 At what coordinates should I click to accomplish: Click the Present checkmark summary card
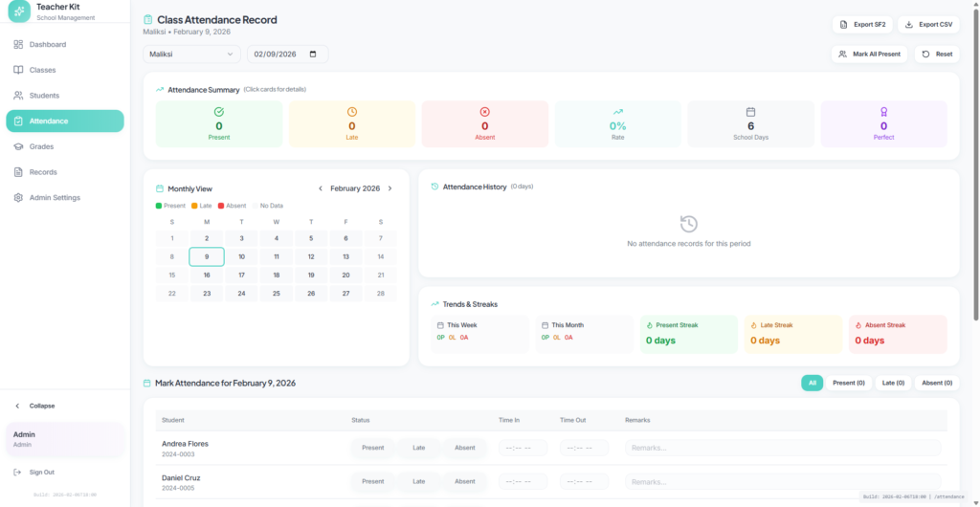click(219, 124)
